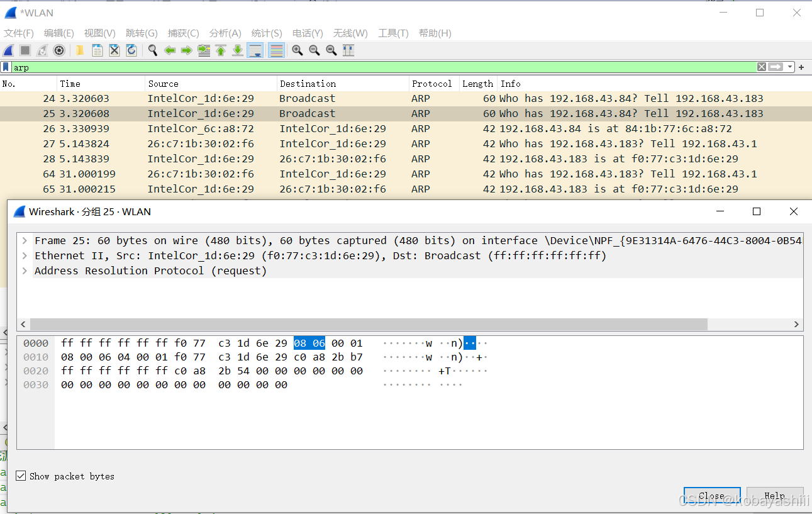Go forward in packet history
The image size is (812, 514).
click(x=186, y=50)
